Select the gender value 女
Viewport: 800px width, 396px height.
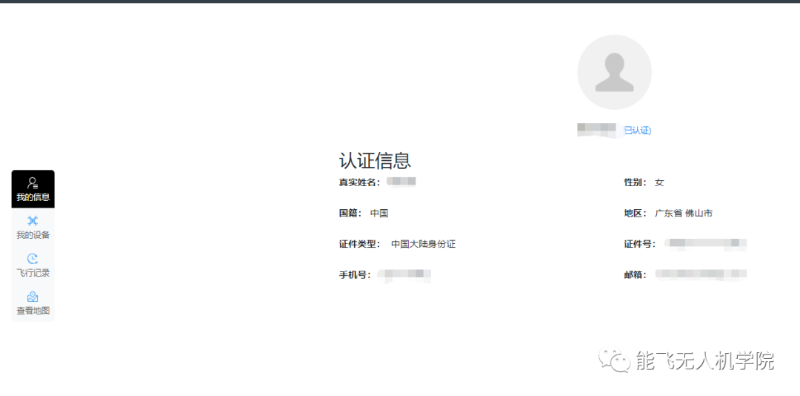pos(660,182)
